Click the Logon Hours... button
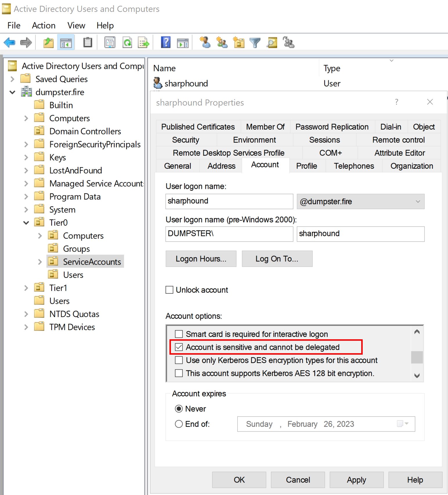 (201, 259)
